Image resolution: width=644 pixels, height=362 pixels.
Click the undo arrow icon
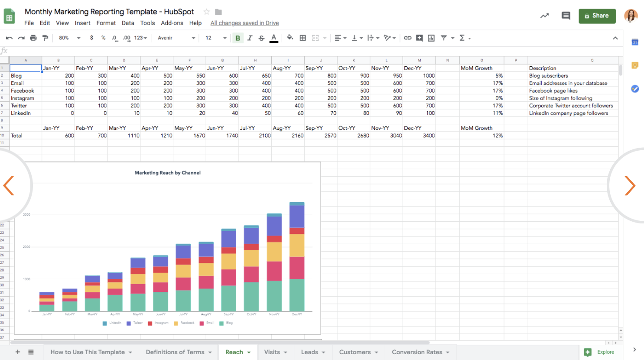pyautogui.click(x=9, y=38)
